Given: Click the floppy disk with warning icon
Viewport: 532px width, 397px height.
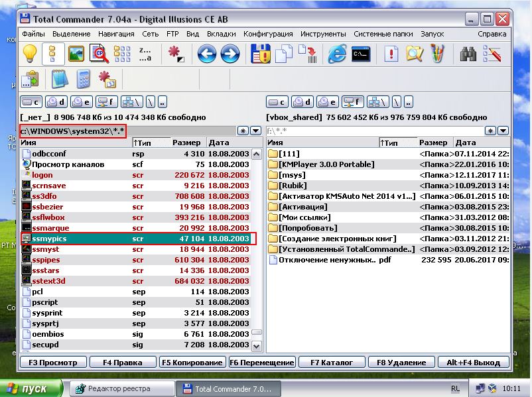Looking at the screenshot, I should [260, 54].
